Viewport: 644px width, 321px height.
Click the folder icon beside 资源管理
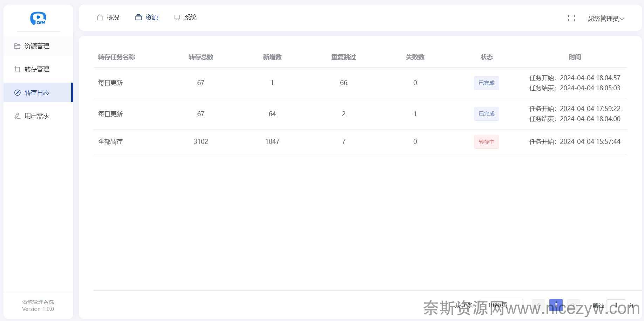[17, 46]
